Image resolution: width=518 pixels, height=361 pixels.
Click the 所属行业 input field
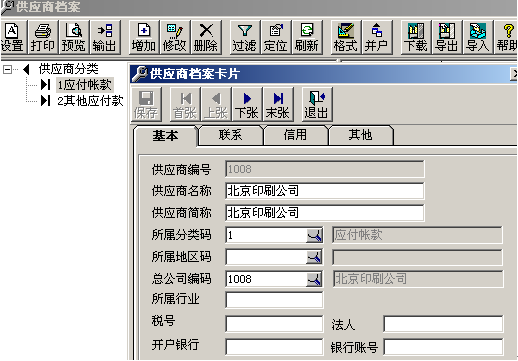[x=274, y=300]
